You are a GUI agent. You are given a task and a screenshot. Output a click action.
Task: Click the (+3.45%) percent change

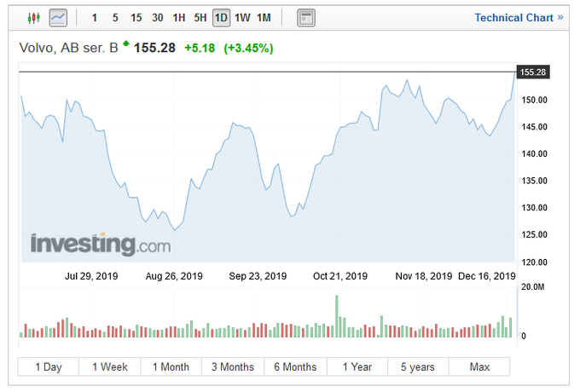point(248,48)
